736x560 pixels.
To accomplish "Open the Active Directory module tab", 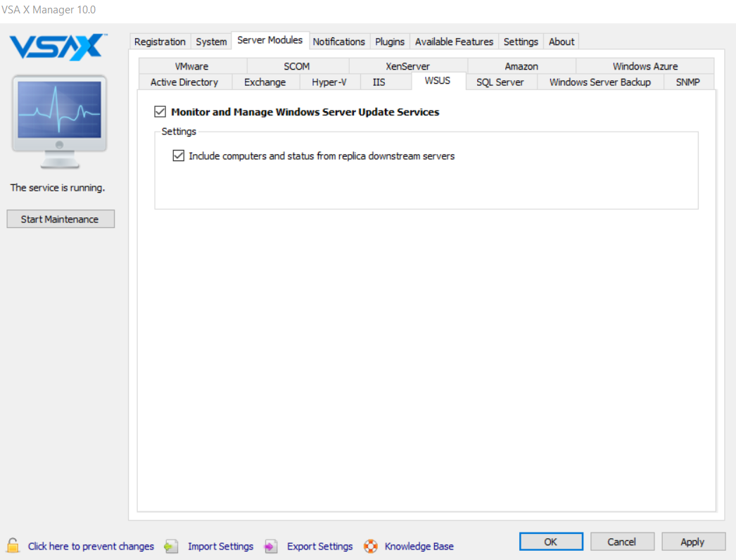I will [184, 82].
